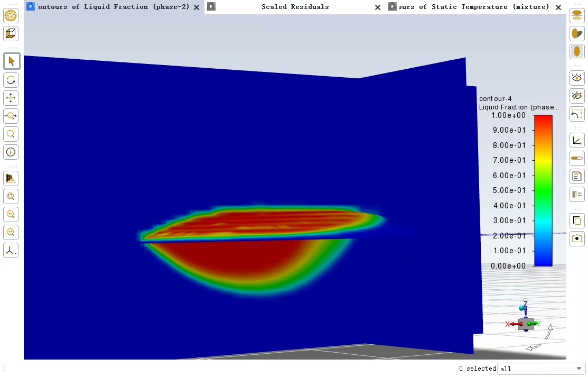588x377 pixels.
Task: Toggle the colormap legend icon
Action: [577, 195]
